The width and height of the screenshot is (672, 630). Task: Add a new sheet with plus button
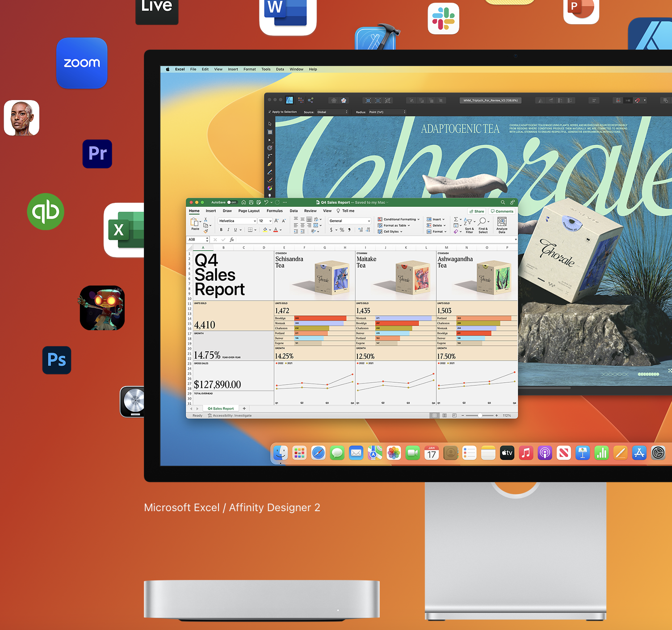point(244,408)
